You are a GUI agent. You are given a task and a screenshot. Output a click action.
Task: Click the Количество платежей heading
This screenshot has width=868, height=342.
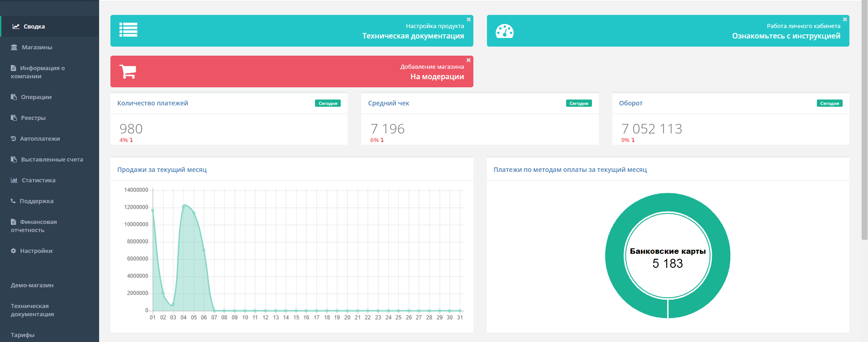153,103
